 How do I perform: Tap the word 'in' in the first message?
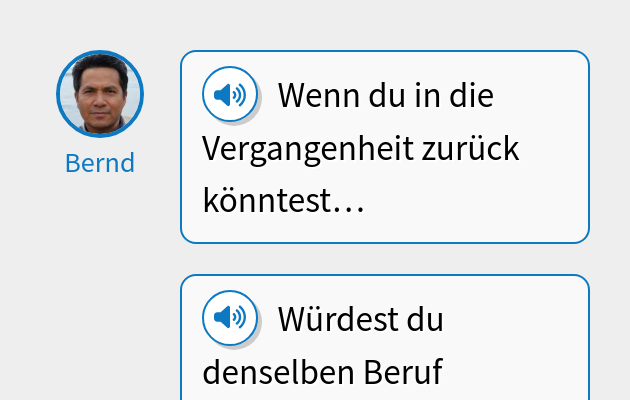428,97
